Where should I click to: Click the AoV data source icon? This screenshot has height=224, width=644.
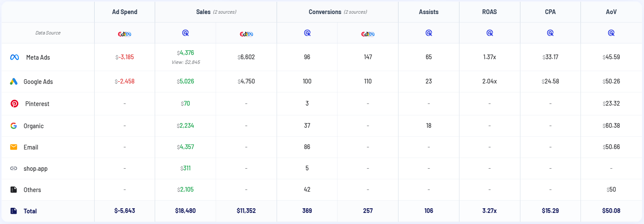click(x=611, y=33)
